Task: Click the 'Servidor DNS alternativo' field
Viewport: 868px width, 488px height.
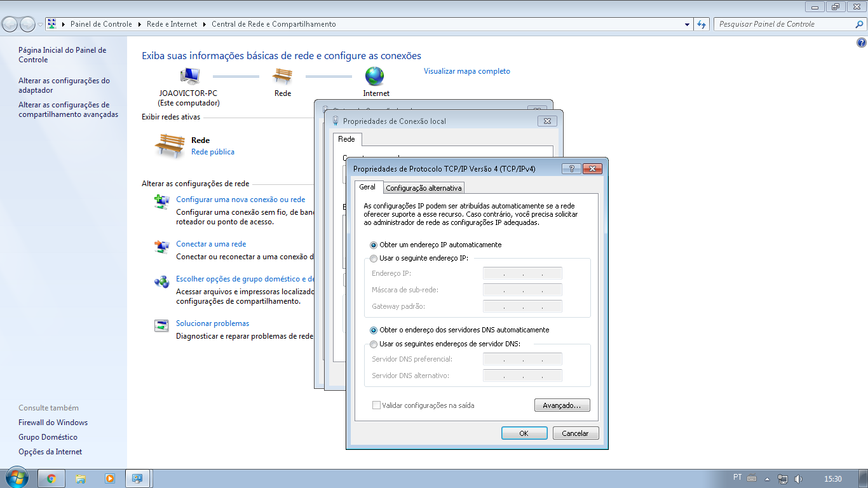Action: [x=522, y=376]
